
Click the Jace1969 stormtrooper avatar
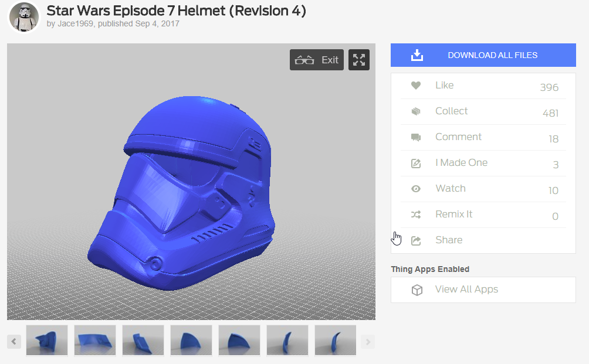coord(24,17)
